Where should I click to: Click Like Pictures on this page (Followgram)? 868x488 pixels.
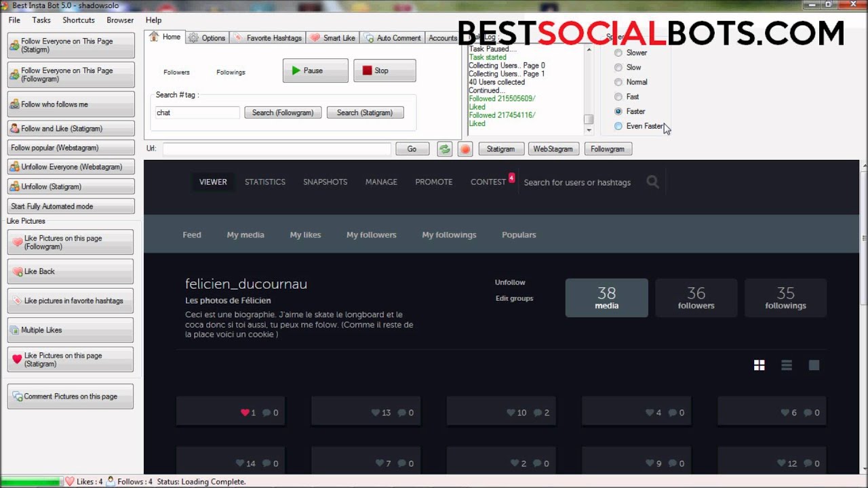pos(71,243)
